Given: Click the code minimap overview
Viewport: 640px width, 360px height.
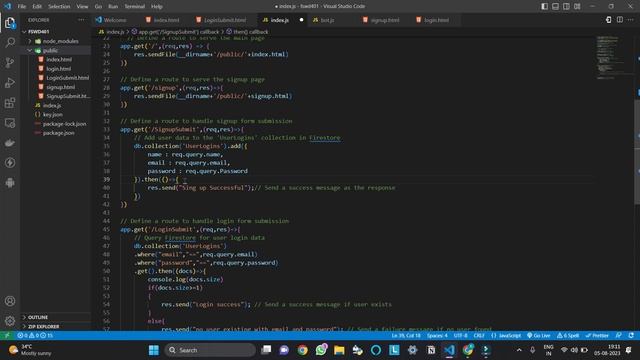Looking at the screenshot, I should 611,57.
